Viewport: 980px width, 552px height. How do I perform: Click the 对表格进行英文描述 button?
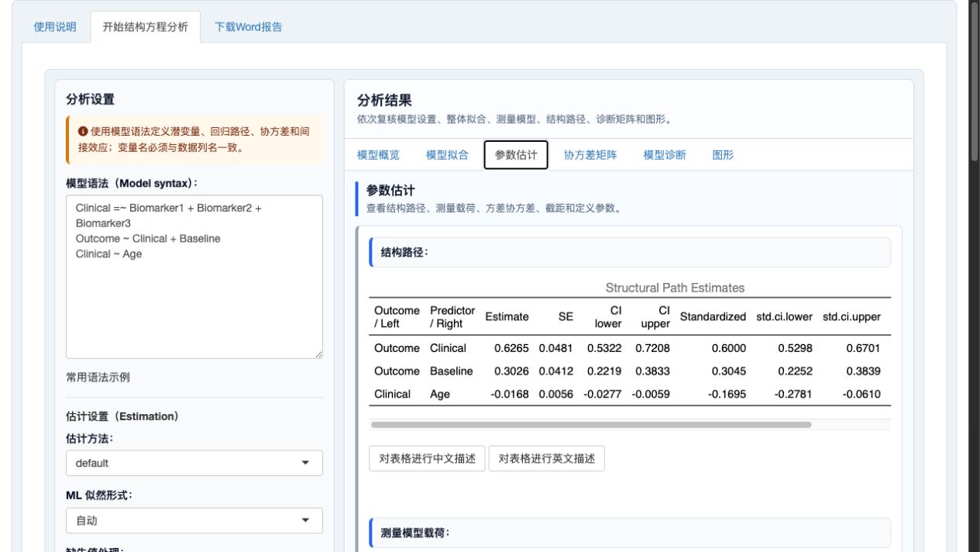coord(546,458)
